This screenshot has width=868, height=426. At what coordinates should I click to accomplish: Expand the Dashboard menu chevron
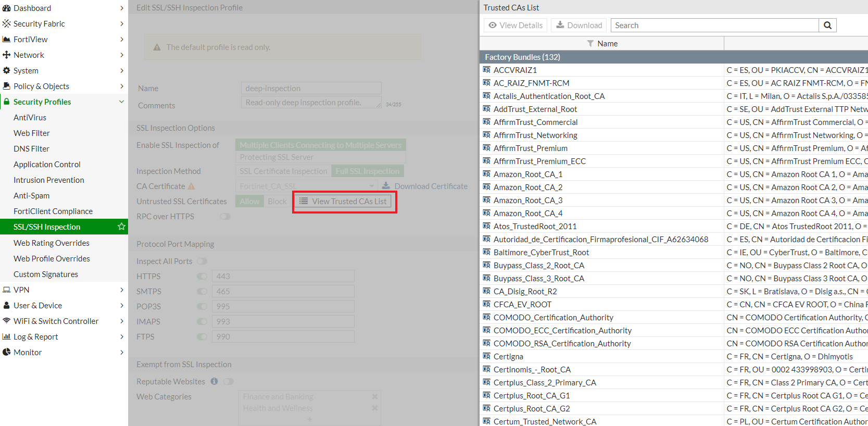point(122,8)
